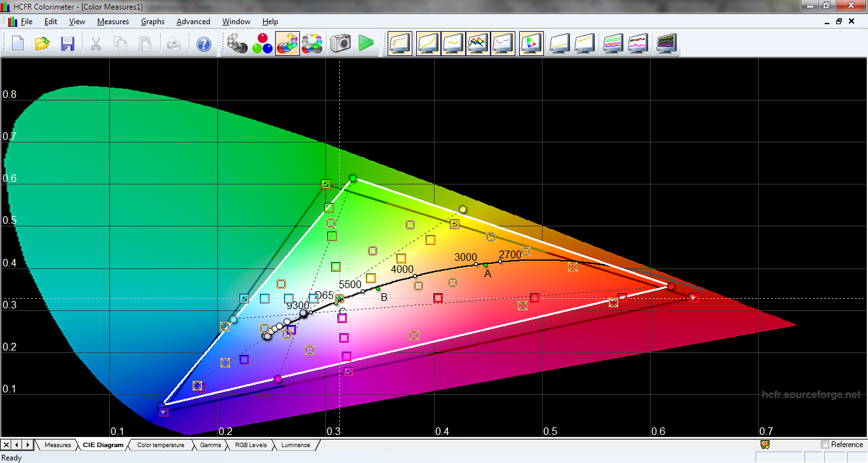Click the blue Help question mark icon
This screenshot has height=463, width=868.
click(203, 44)
